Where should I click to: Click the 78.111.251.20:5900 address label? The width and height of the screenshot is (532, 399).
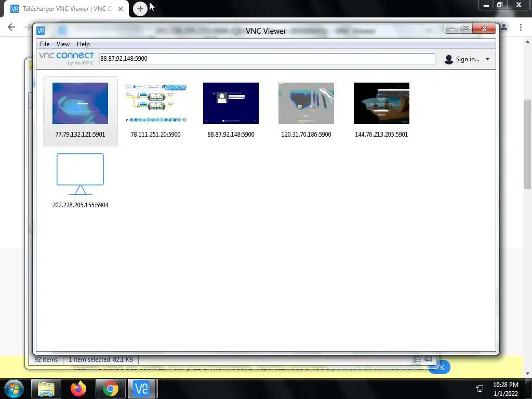click(155, 135)
